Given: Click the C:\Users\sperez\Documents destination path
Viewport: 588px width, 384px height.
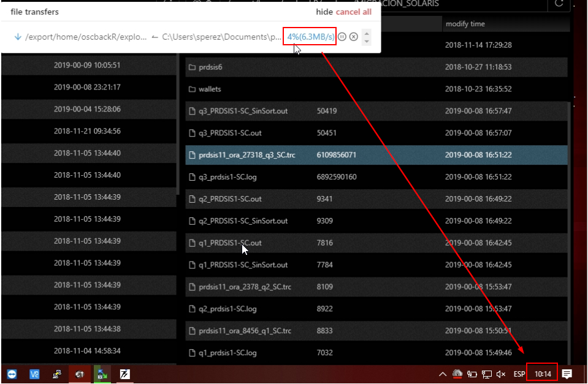Looking at the screenshot, I should 221,37.
